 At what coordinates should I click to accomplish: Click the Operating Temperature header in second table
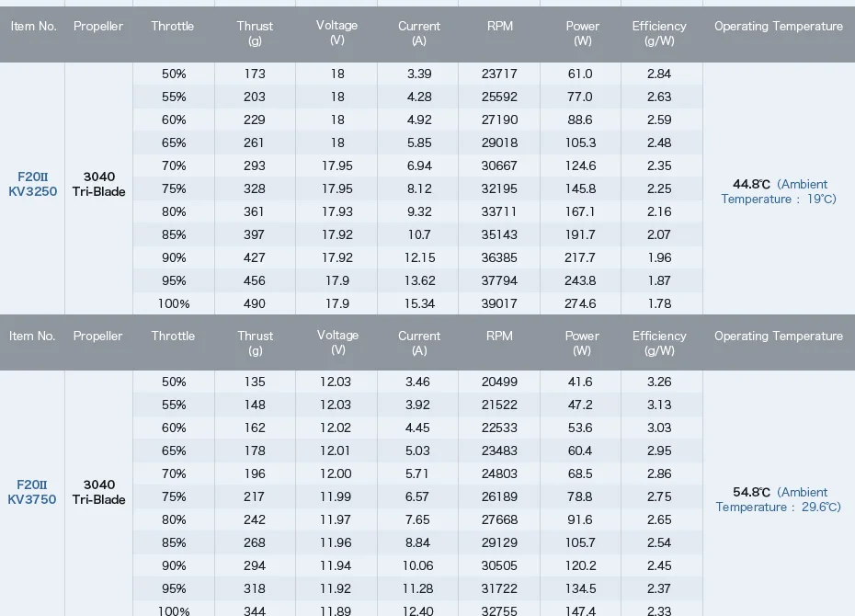point(779,336)
